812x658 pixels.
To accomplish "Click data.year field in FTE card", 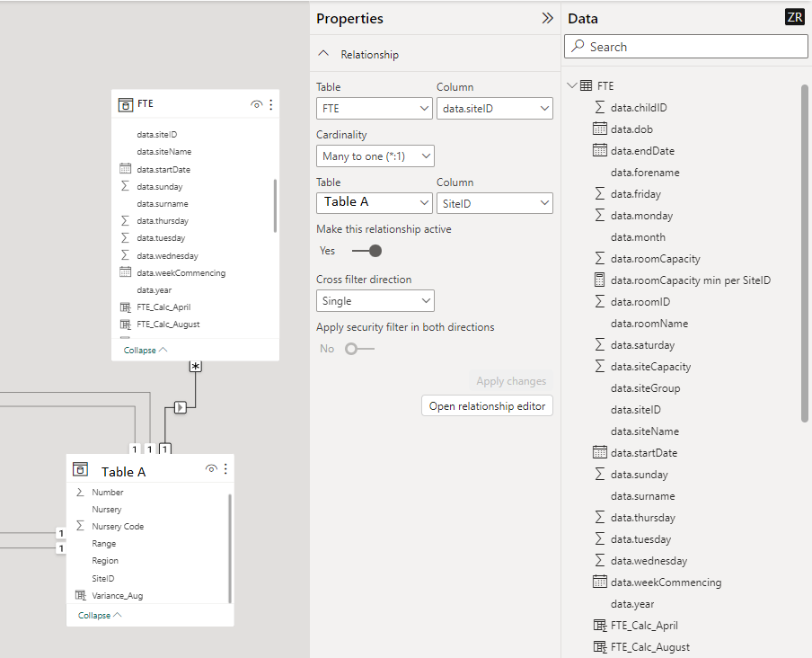I will (x=154, y=290).
